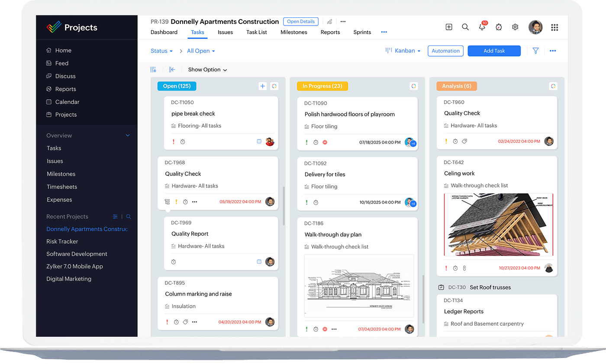Click the Open Details link next to PR-139

coord(300,21)
